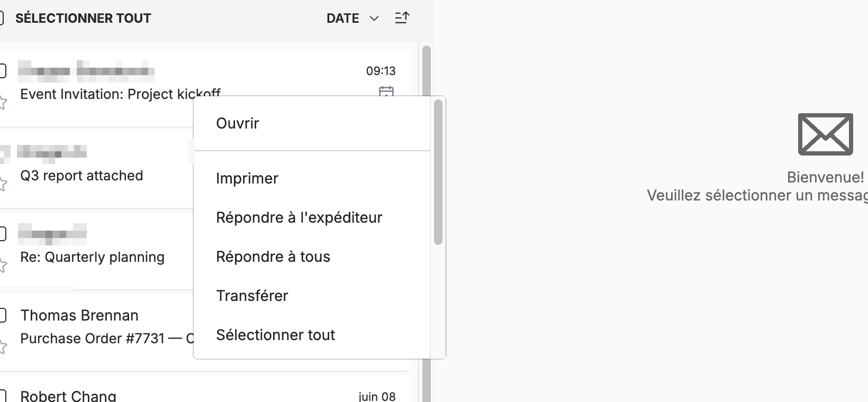
Task: Expand the DATE sort dropdown chevron
Action: [x=374, y=19]
